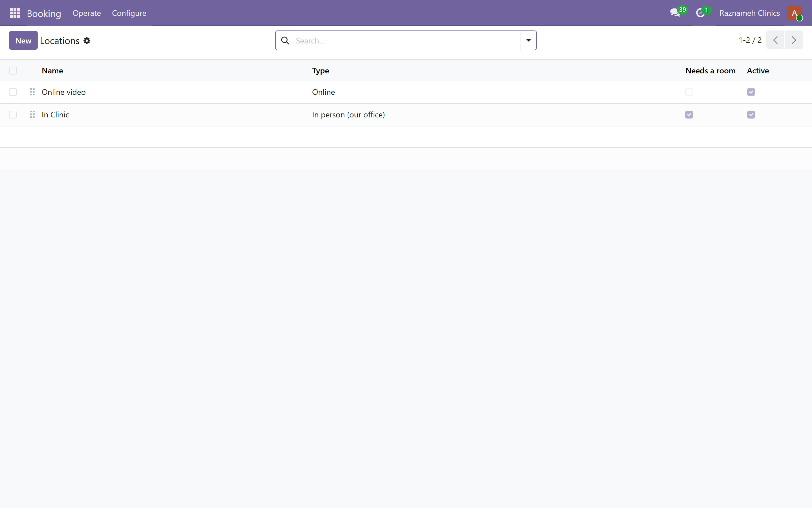
Task: Open the Online video record
Action: point(63,92)
